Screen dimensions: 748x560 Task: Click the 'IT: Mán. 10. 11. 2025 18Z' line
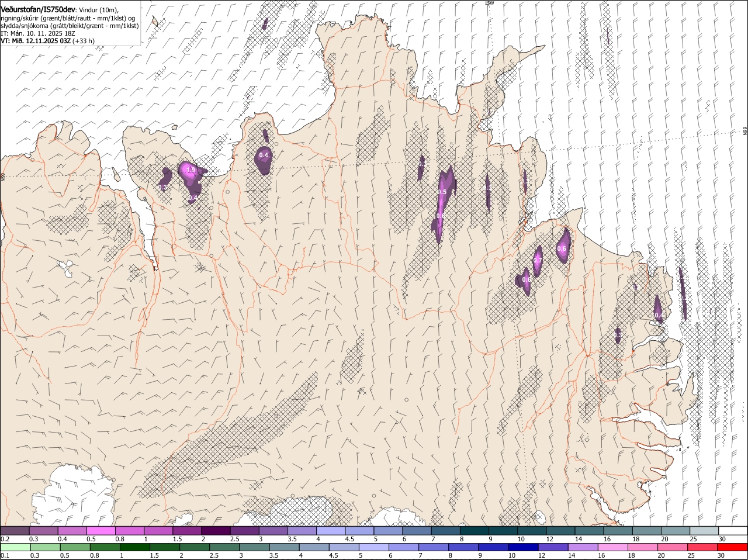point(37,33)
